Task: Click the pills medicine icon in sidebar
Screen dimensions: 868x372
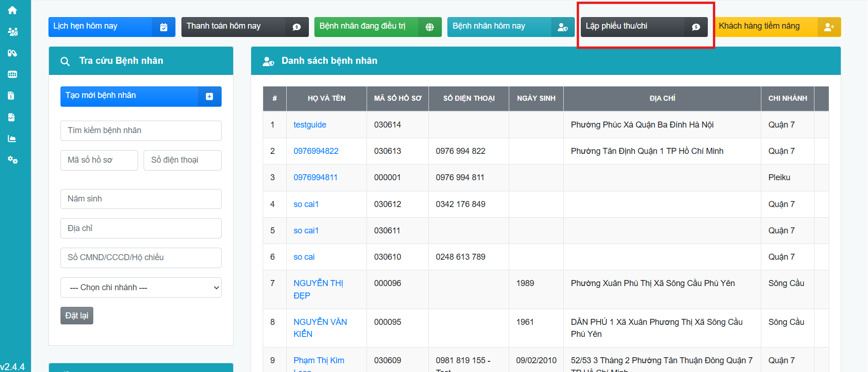Action: click(12, 53)
